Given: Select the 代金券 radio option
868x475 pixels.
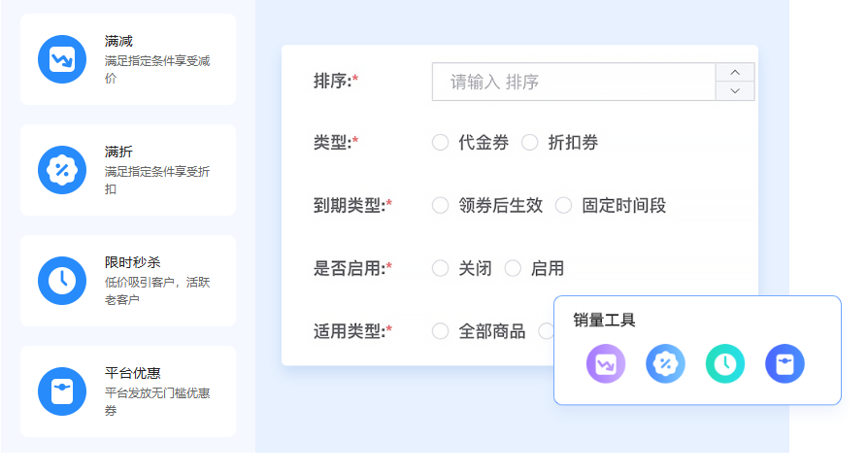Looking at the screenshot, I should click(x=441, y=143).
